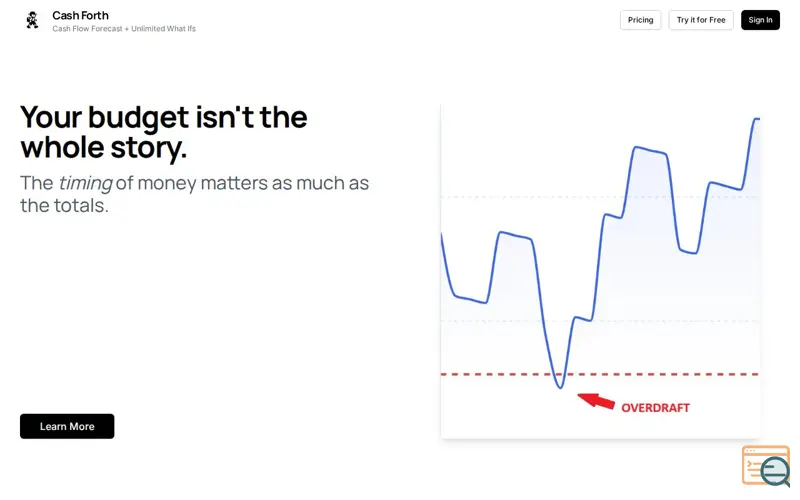Viewport: 800px width, 500px height.
Task: Click the headline 'Your budget isn't the whole story.'
Action: coord(164,132)
